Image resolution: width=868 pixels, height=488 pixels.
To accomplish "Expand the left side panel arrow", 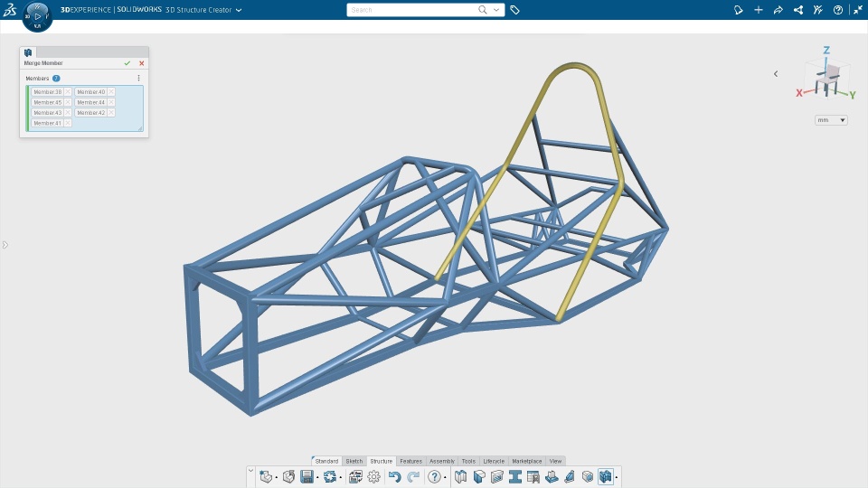I will (x=5, y=245).
